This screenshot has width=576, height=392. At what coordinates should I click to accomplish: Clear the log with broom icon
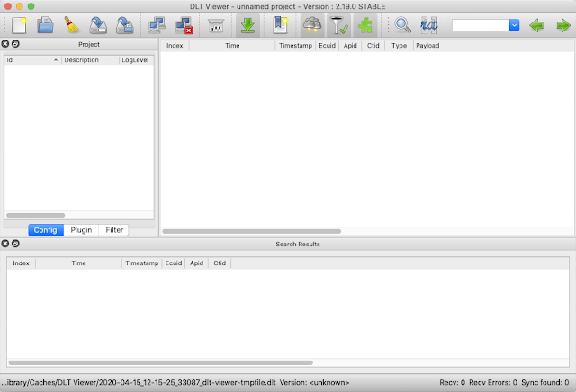point(72,25)
